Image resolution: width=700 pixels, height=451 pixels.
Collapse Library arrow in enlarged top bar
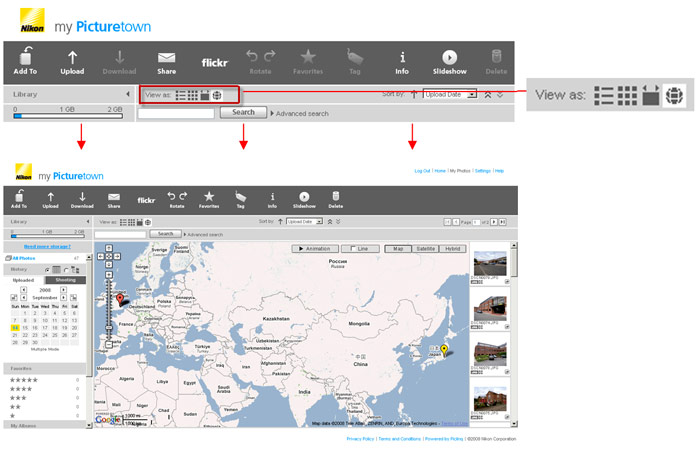tap(128, 94)
